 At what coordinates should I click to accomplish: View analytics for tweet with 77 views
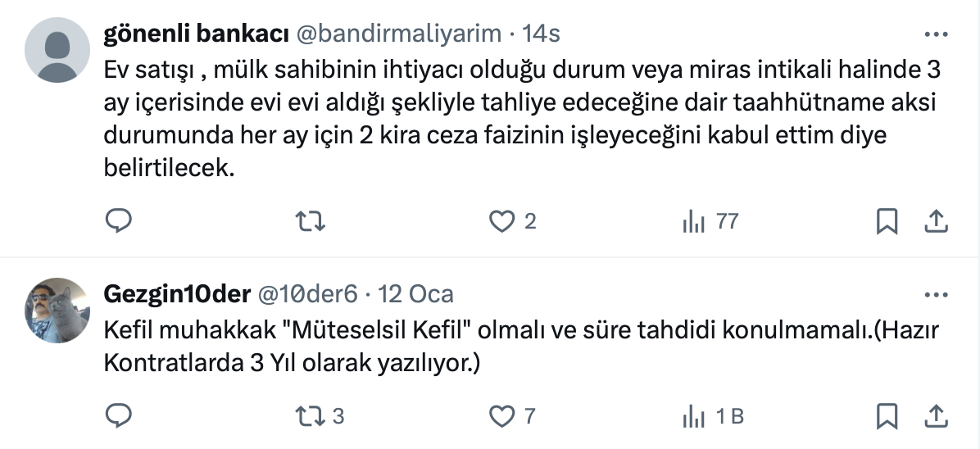(x=693, y=220)
